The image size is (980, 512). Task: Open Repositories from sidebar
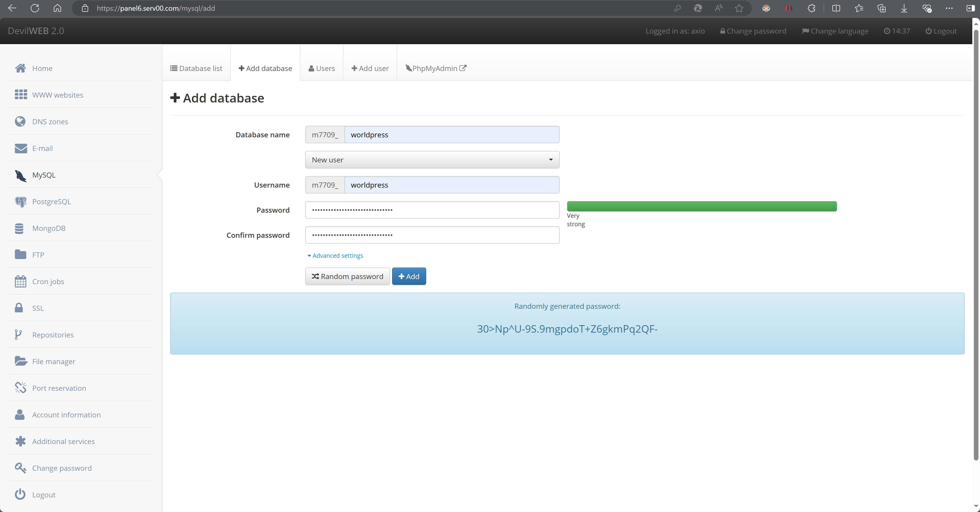[x=53, y=335]
